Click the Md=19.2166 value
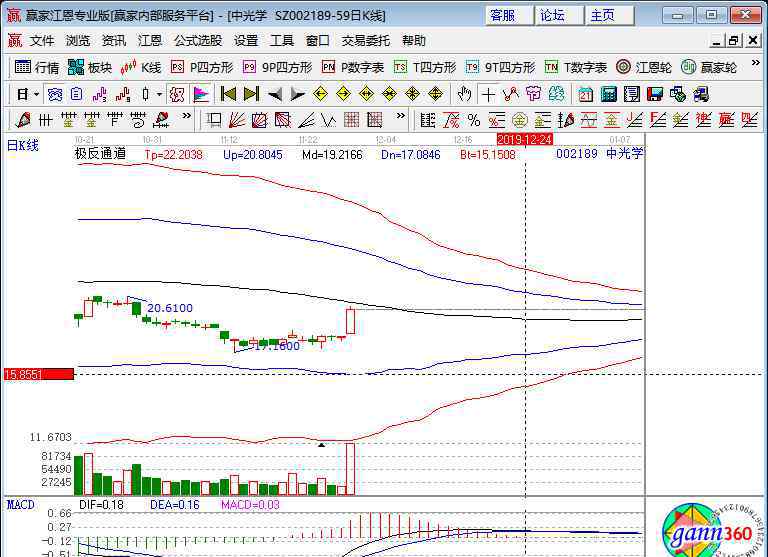Image resolution: width=768 pixels, height=557 pixels. pos(332,155)
